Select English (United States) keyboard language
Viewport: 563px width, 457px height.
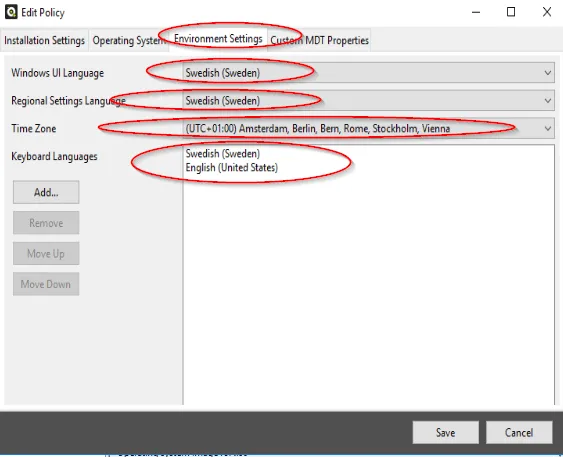click(x=232, y=168)
